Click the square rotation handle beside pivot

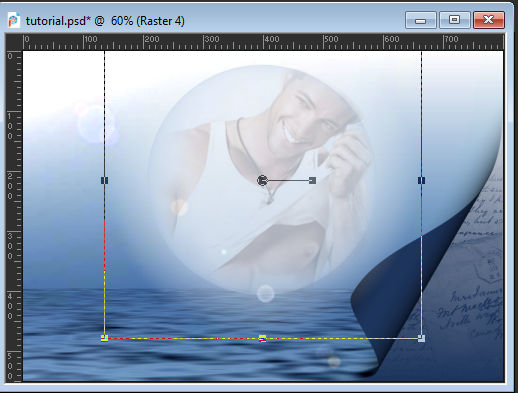coord(312,180)
